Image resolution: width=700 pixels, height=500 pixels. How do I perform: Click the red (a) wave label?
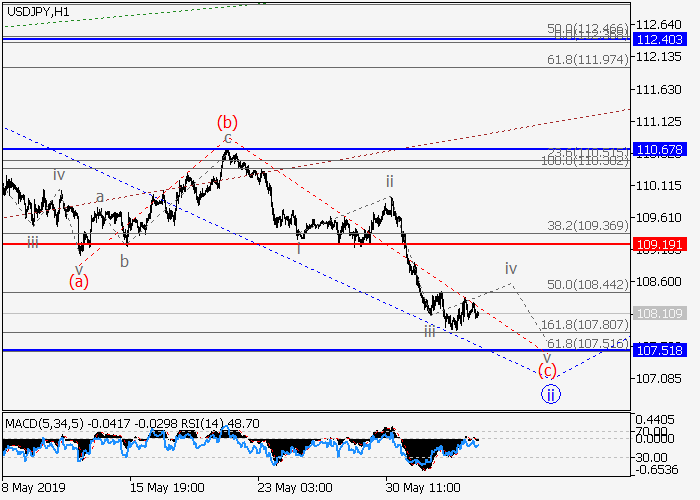coord(78,281)
